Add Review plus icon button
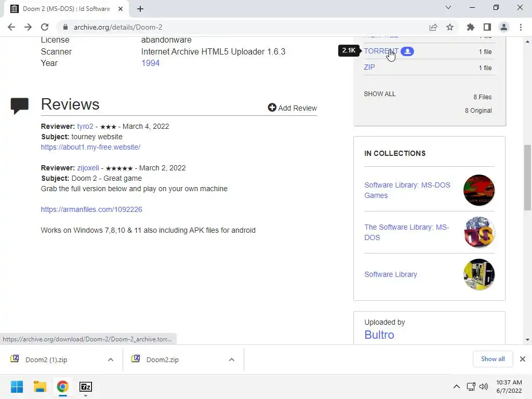Screen dimensions: 532x399 click(x=292, y=108)
